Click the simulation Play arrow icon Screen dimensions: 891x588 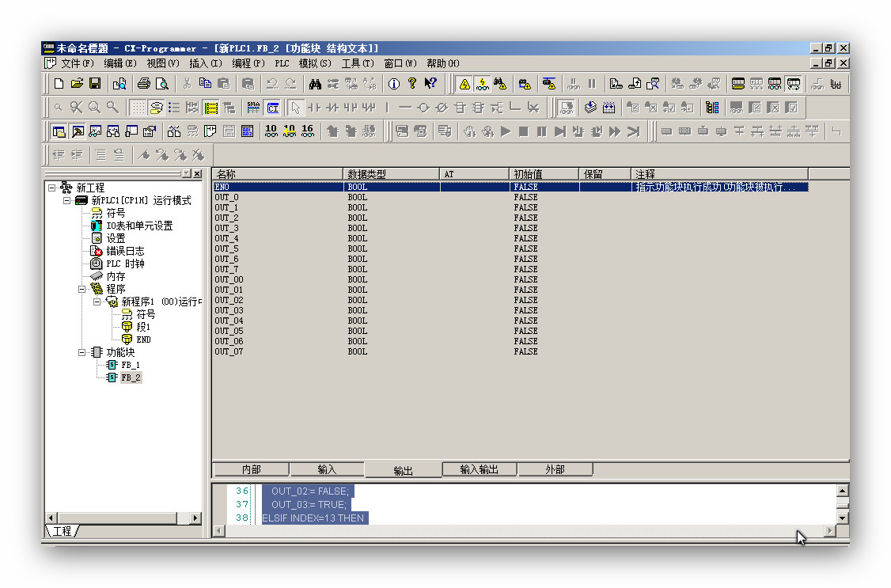[505, 131]
